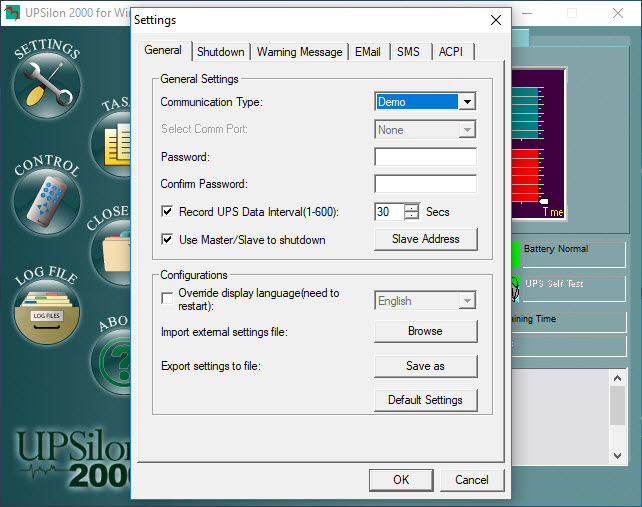The image size is (642, 507).
Task: Open the EMail tab
Action: tap(368, 52)
